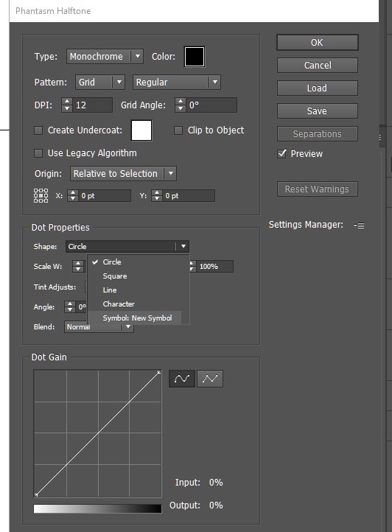Click the Reset Warnings button
Image resolution: width=392 pixels, height=532 pixels.
tap(318, 189)
